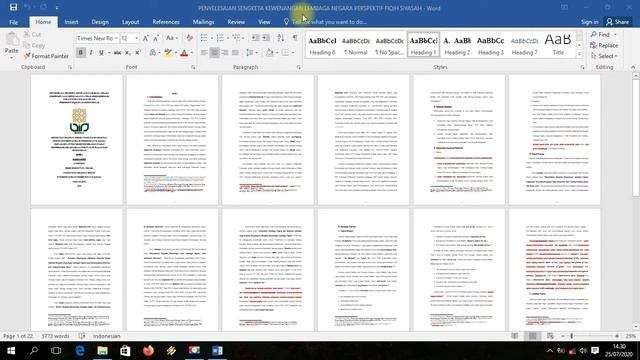The width and height of the screenshot is (640, 360).
Task: Switch to the Insert tab
Action: (71, 22)
